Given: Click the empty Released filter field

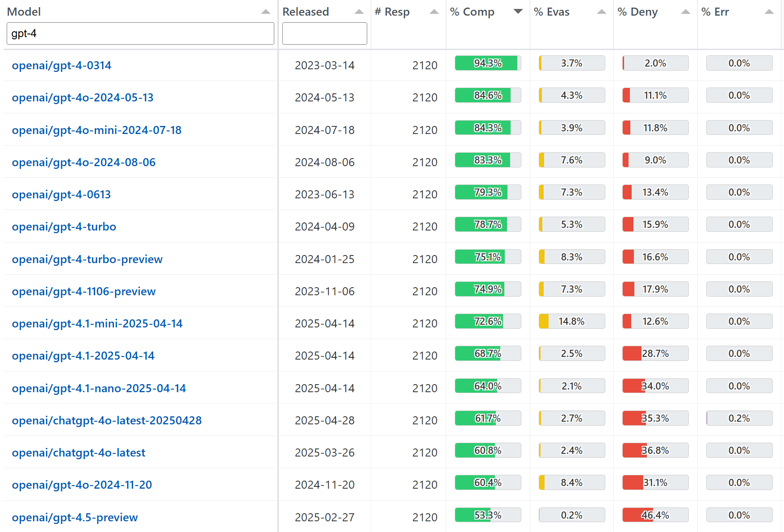Looking at the screenshot, I should coord(325,34).
